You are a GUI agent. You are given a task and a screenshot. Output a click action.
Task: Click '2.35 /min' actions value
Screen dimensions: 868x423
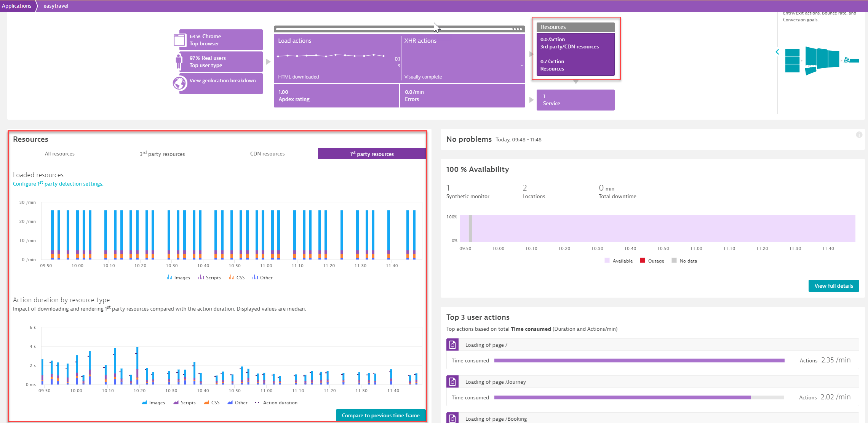click(836, 360)
